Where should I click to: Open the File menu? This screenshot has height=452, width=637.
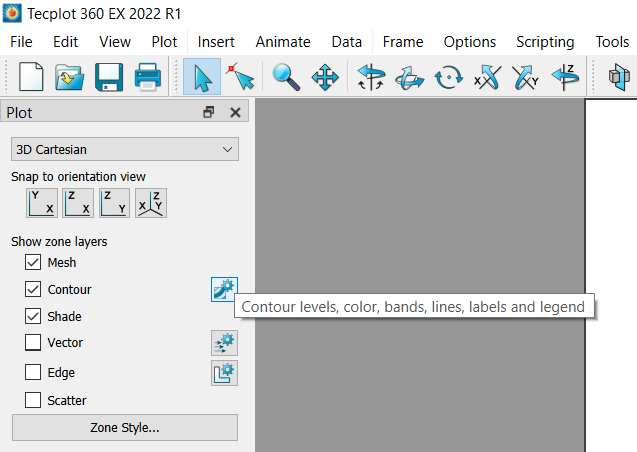(21, 42)
